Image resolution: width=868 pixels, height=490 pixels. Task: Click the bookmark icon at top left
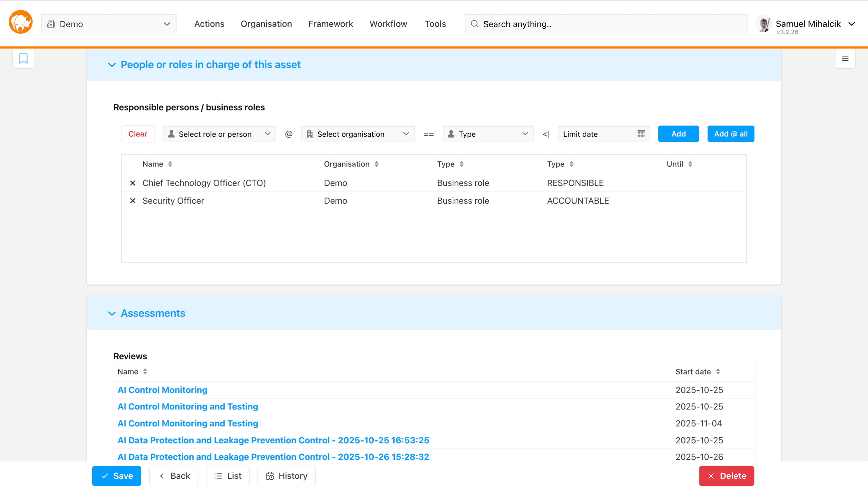[x=23, y=58]
